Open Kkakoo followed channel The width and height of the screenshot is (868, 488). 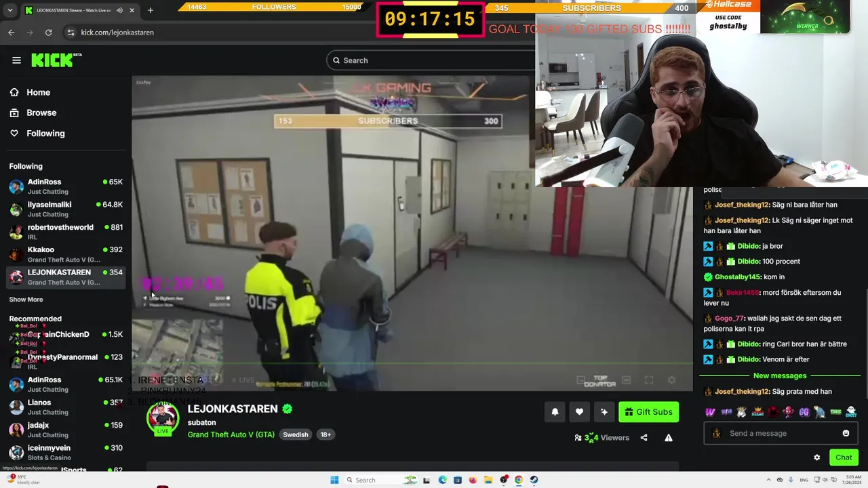[66, 254]
